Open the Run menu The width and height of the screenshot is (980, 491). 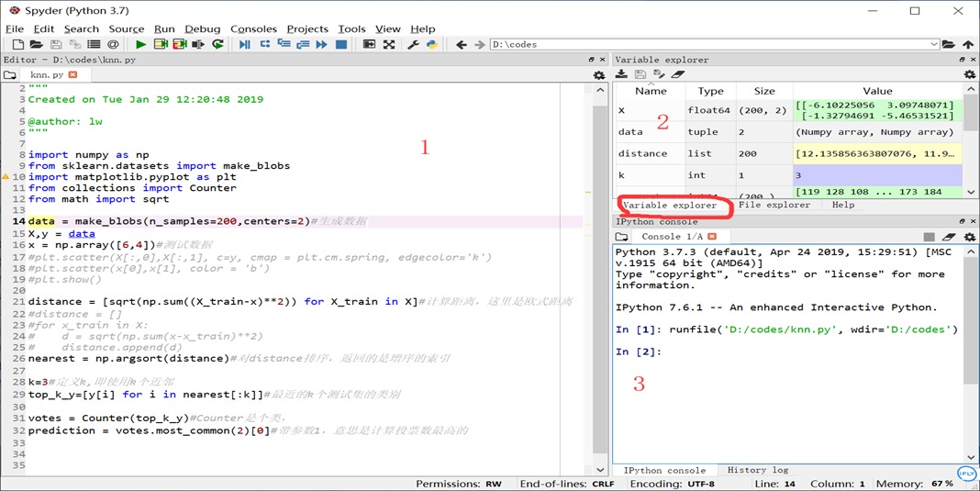(164, 28)
